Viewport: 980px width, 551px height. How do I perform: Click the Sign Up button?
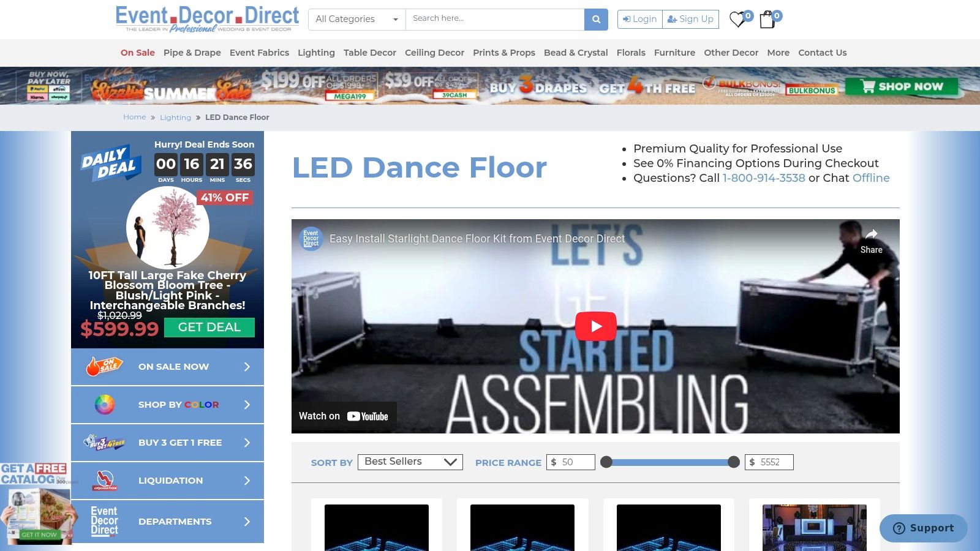point(690,19)
